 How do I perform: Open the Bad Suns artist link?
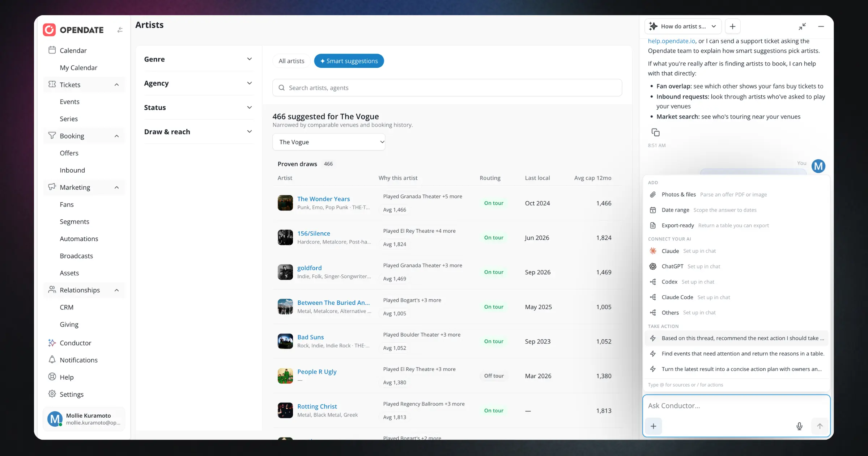coord(310,337)
